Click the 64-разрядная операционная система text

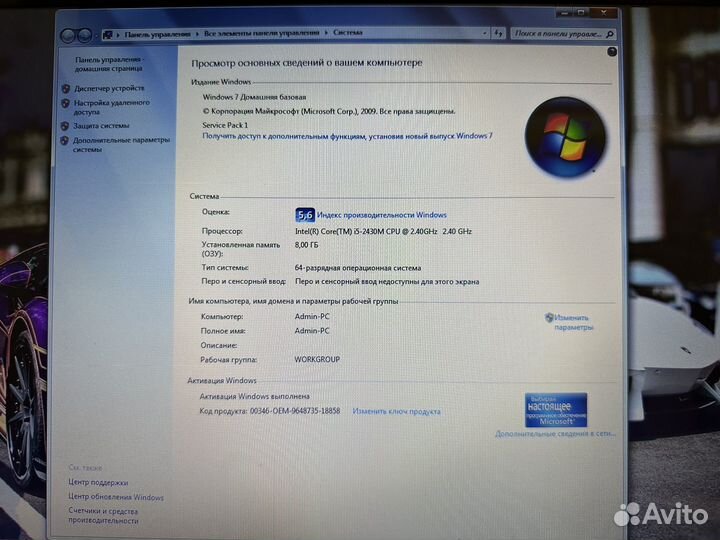tap(358, 268)
